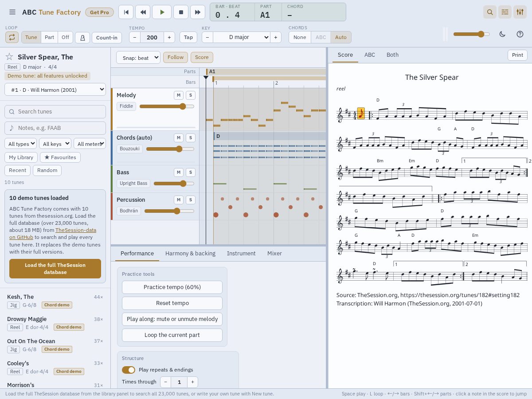Solo the Bass track
The height and width of the screenshot is (399, 532).
(x=191, y=172)
